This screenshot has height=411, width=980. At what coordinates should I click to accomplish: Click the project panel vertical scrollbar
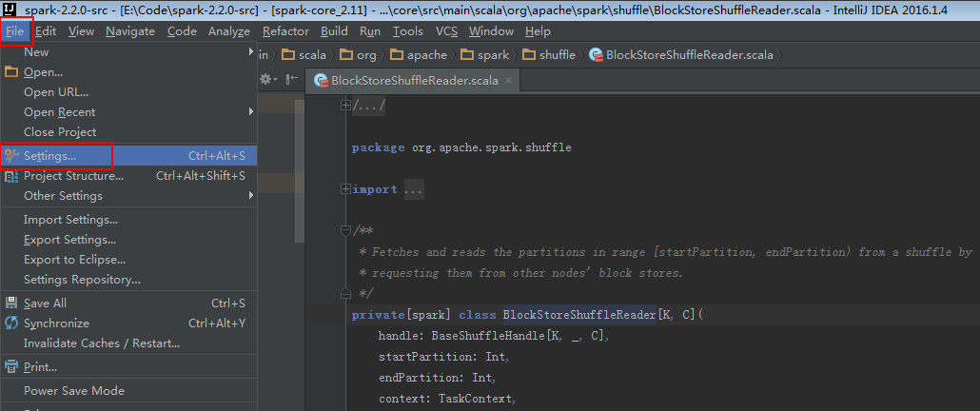pyautogui.click(x=300, y=172)
